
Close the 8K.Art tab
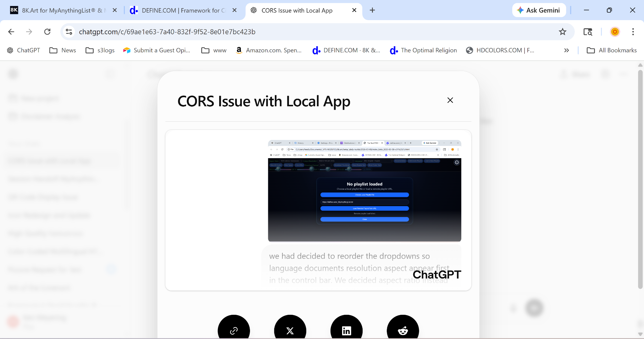[x=115, y=10]
